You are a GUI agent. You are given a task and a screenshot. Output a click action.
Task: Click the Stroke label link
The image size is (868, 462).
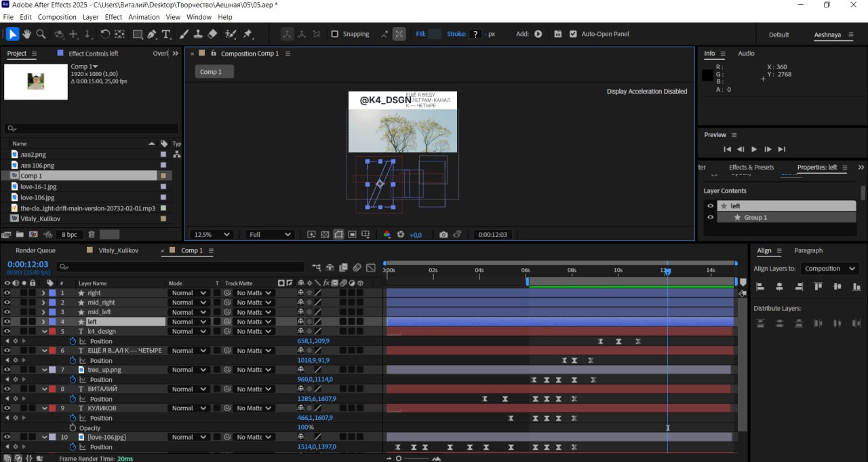tap(456, 34)
